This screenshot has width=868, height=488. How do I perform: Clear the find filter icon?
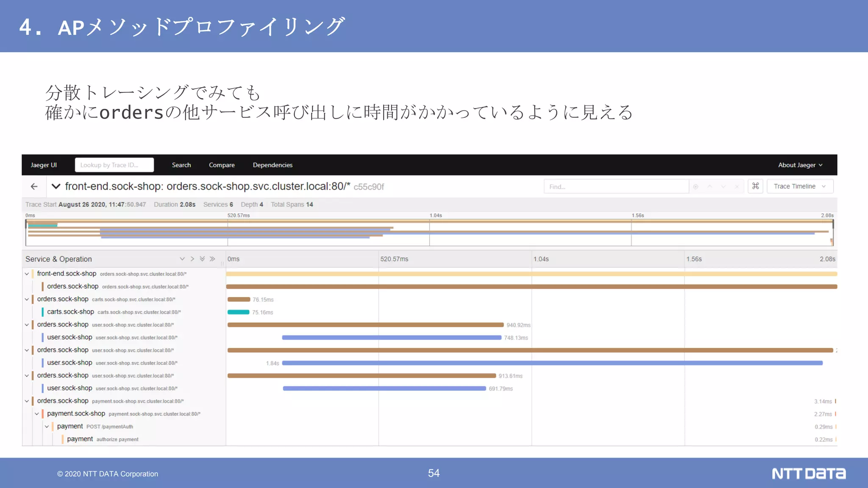737,186
